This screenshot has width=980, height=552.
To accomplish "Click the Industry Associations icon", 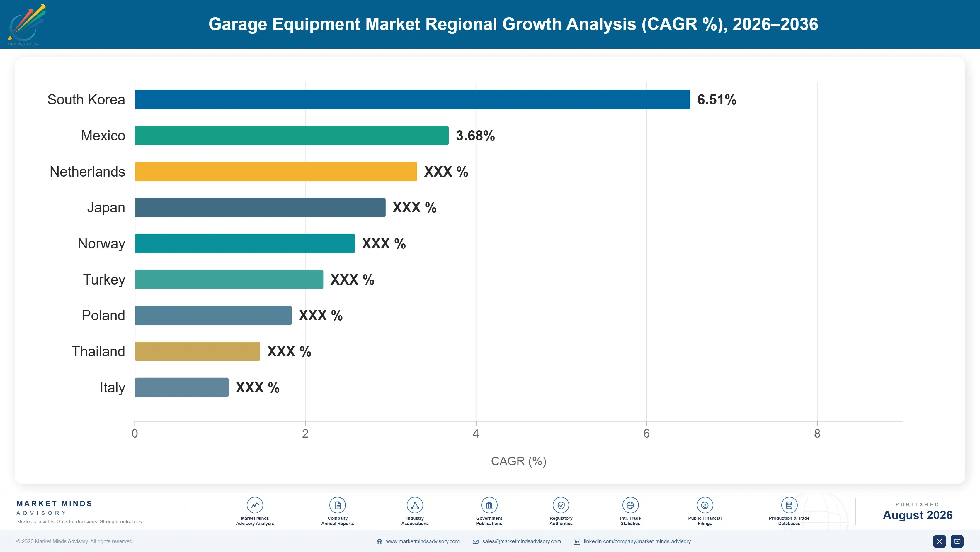I will pos(415,505).
